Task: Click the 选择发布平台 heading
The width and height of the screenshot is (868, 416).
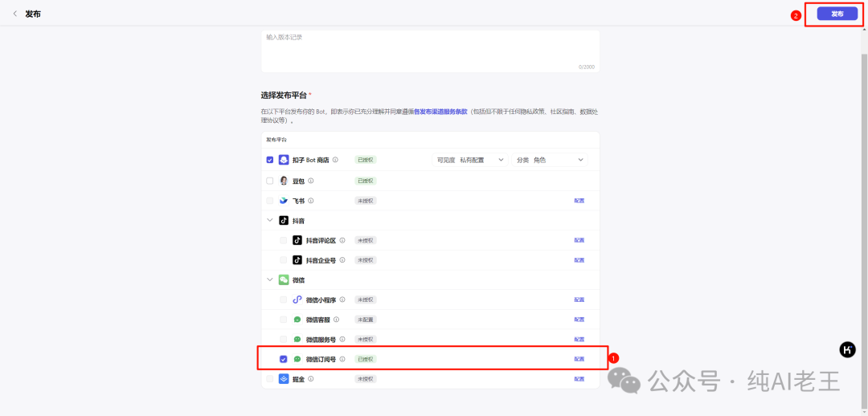Action: (284, 95)
